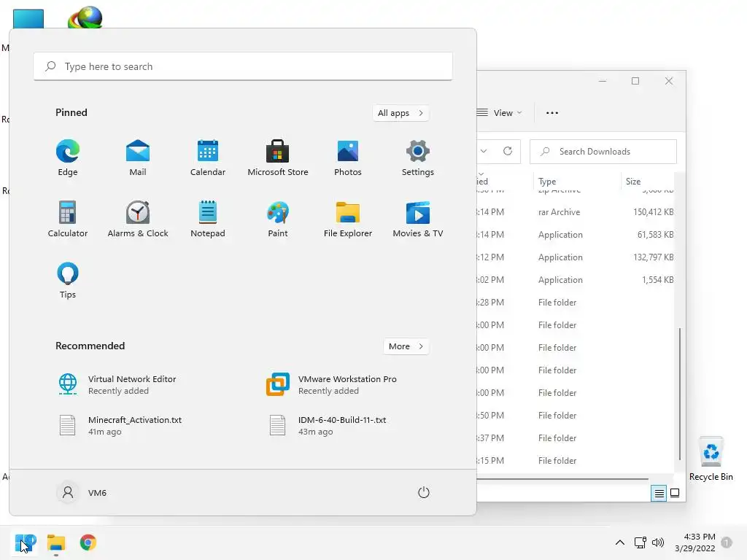The width and height of the screenshot is (747, 560).
Task: Open the Calendar app
Action: tap(208, 158)
